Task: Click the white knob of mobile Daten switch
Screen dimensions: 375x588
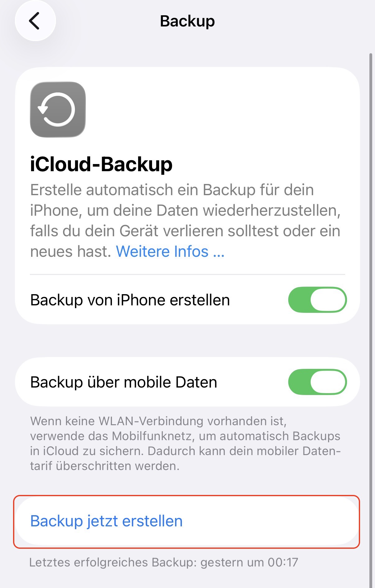Action: (328, 382)
